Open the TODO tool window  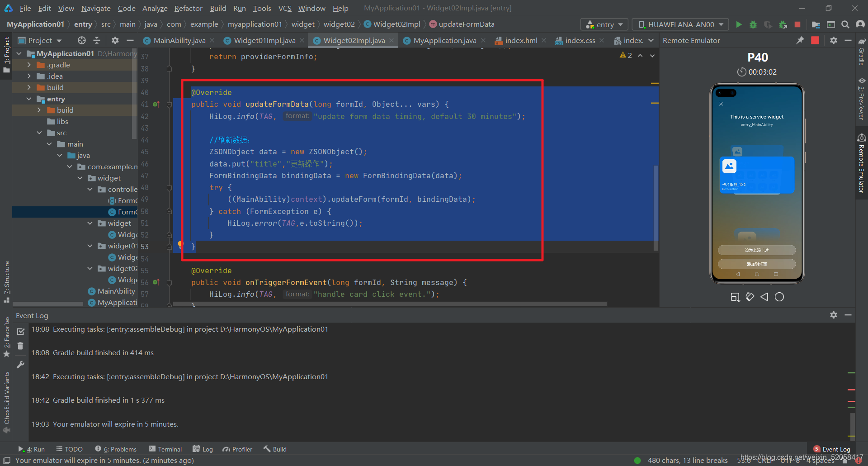(69, 449)
